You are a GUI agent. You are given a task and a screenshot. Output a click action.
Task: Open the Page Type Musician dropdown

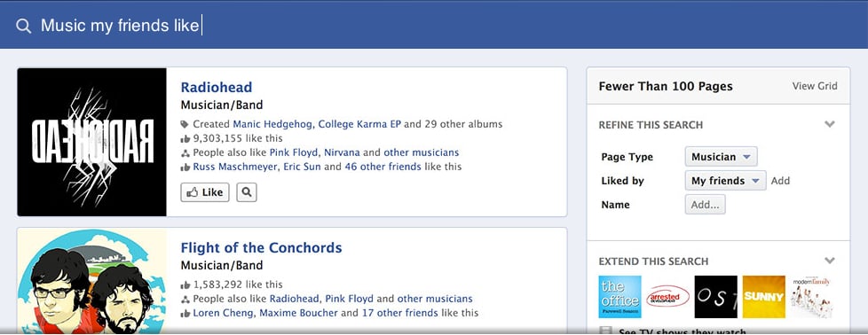721,157
